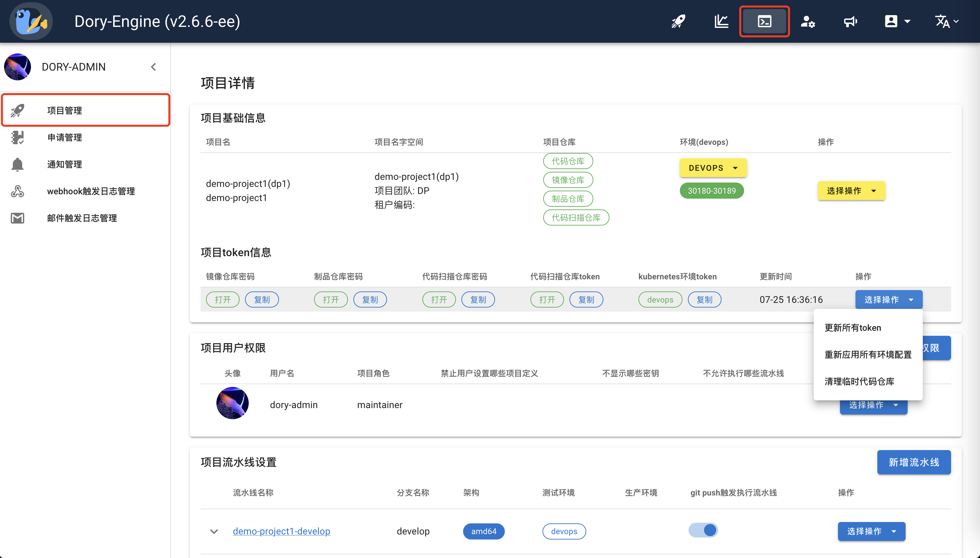The image size is (980, 558).
Task: Click the announcement megaphone icon in top toolbar
Action: [x=850, y=21]
